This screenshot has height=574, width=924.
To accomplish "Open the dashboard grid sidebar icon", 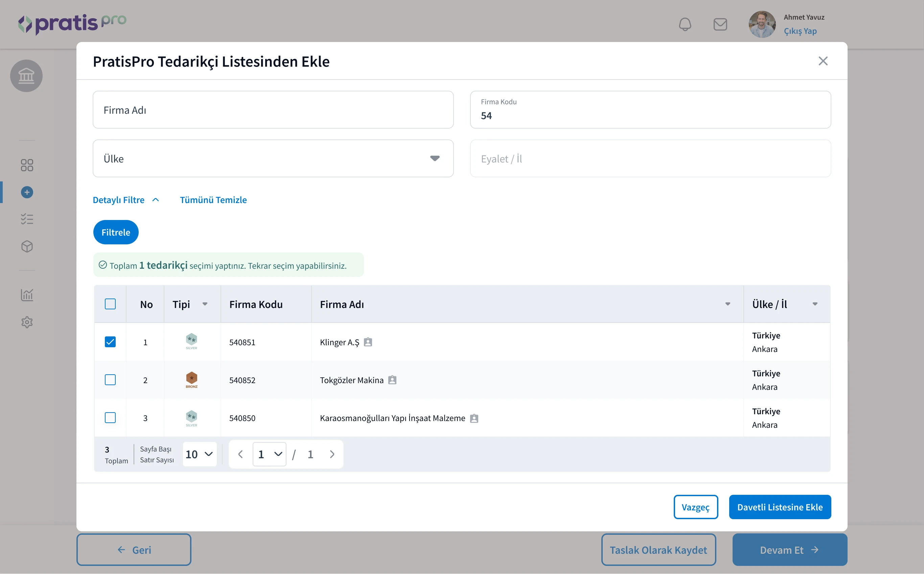I will coord(27,165).
